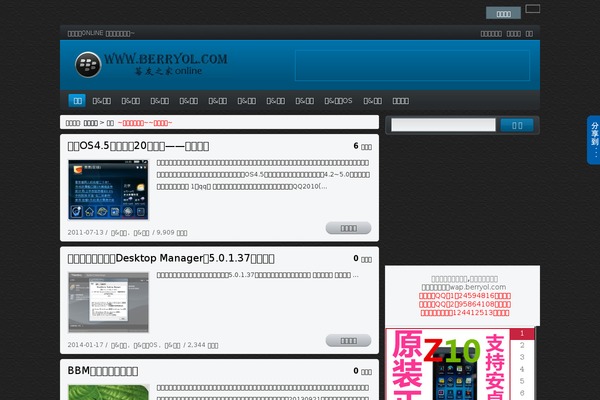Screen dimensions: 600x400
Task: Click the empty banner box in blue header
Action: (412, 65)
